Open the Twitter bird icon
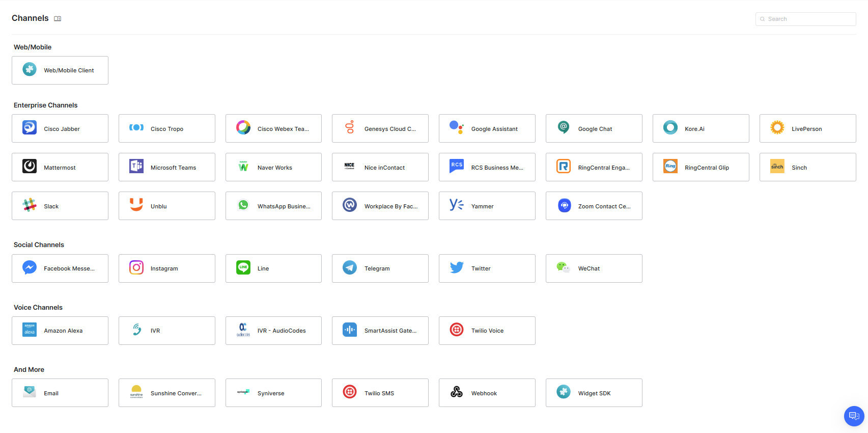The height and width of the screenshot is (433, 868). (457, 267)
